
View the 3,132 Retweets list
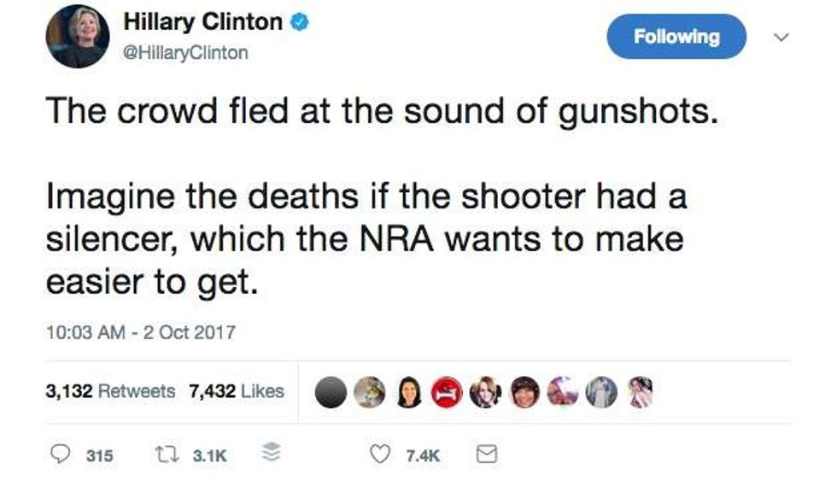click(110, 391)
